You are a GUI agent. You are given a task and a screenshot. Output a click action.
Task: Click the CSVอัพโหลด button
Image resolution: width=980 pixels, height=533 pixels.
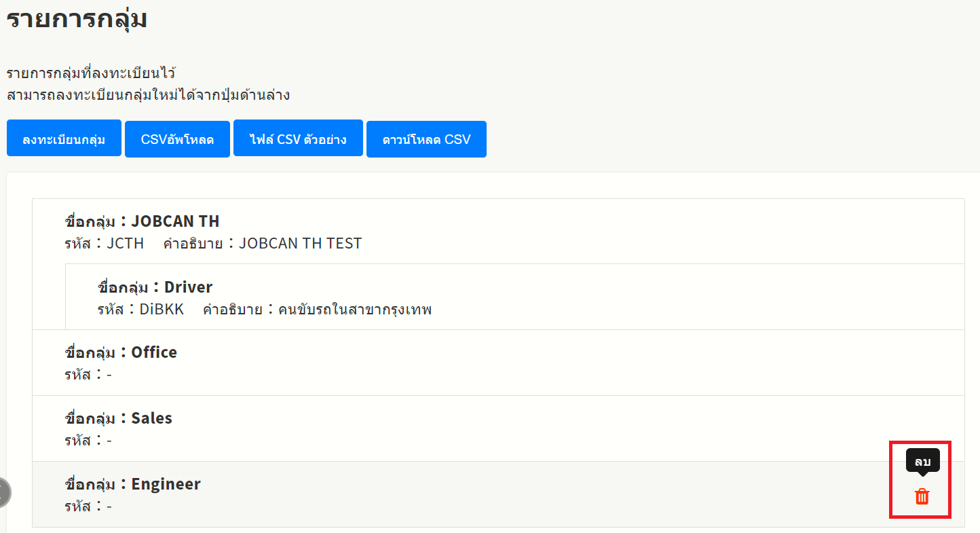coord(177,139)
